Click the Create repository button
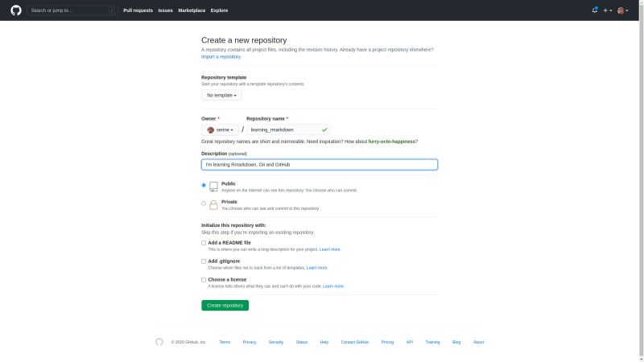644x362 pixels. (x=225, y=306)
